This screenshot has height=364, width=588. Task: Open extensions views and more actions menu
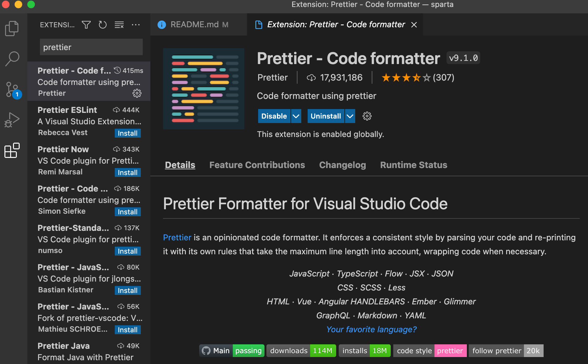136,25
